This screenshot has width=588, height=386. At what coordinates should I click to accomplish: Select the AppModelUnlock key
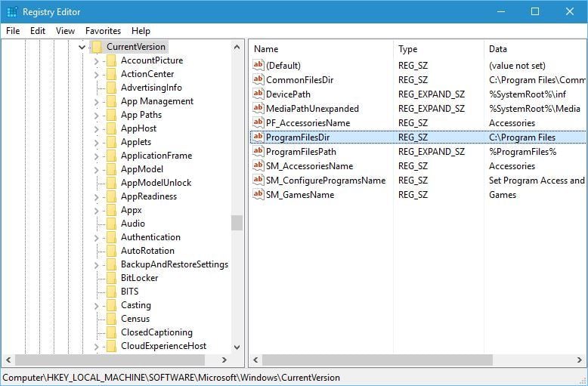(x=156, y=183)
